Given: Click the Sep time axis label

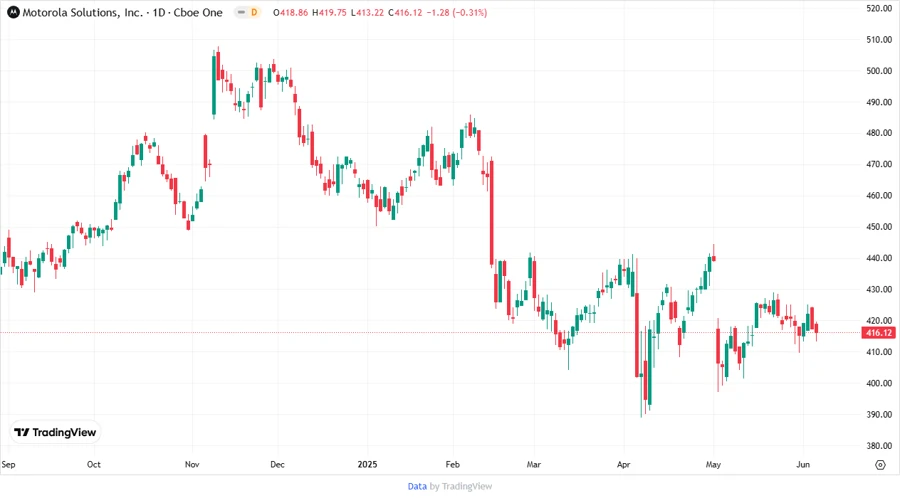Looking at the screenshot, I should [8, 464].
